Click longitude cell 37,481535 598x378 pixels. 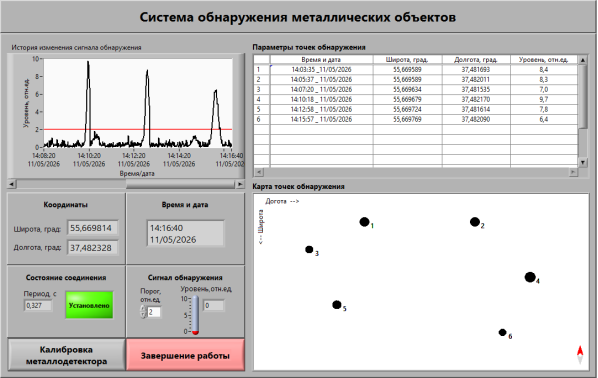pos(476,89)
